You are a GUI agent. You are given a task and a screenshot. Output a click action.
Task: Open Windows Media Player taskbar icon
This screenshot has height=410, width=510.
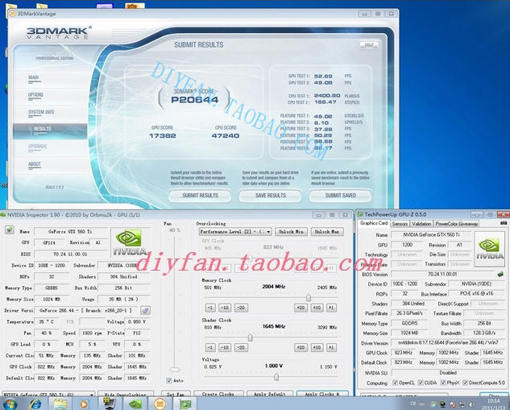coord(84,404)
